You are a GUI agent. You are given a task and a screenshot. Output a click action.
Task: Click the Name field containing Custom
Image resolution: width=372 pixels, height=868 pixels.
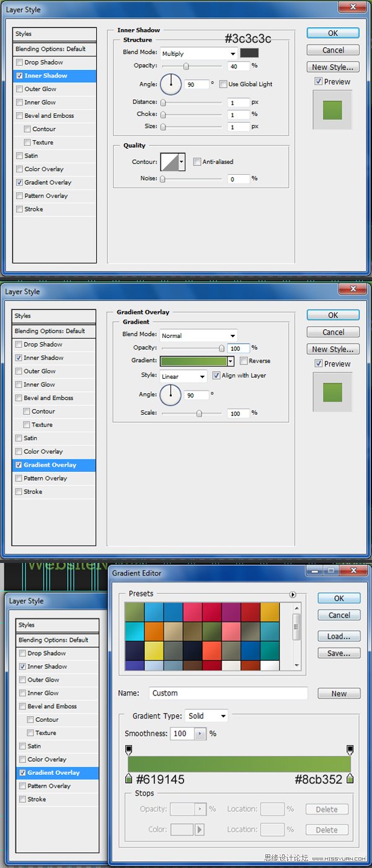(x=228, y=693)
